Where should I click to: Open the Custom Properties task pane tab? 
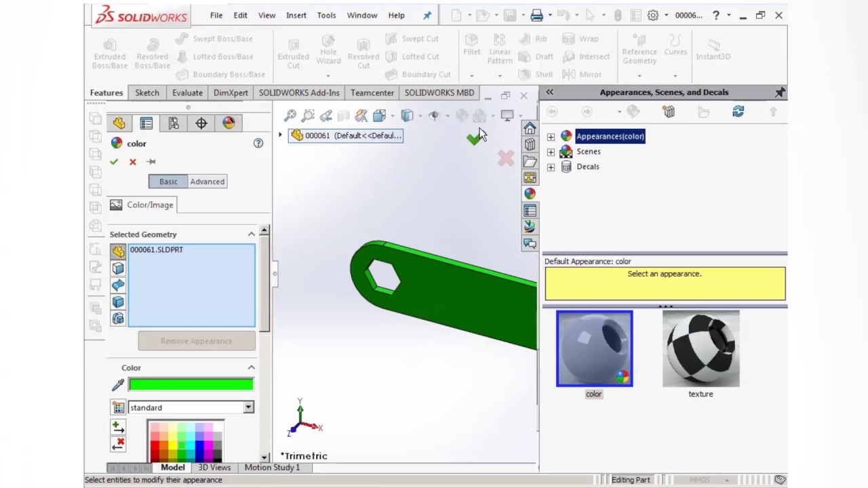tap(530, 210)
